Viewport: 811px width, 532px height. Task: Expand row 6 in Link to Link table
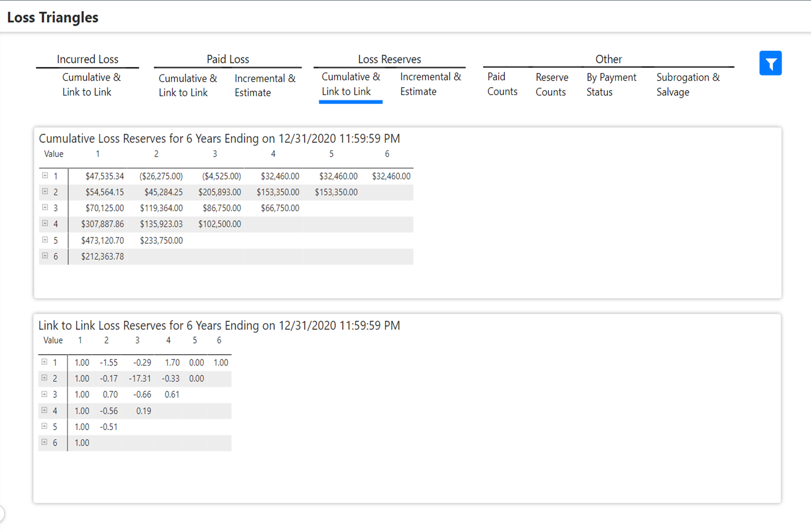(x=45, y=442)
